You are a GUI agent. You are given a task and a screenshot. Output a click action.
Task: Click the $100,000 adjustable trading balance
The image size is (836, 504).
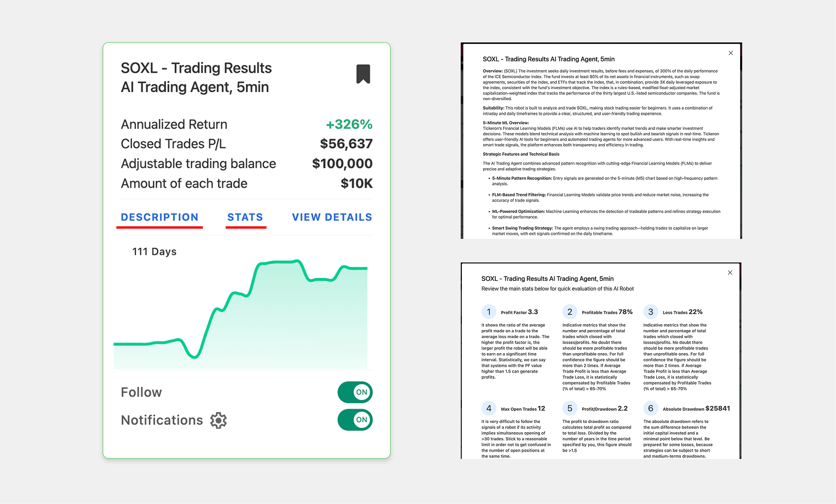[342, 164]
